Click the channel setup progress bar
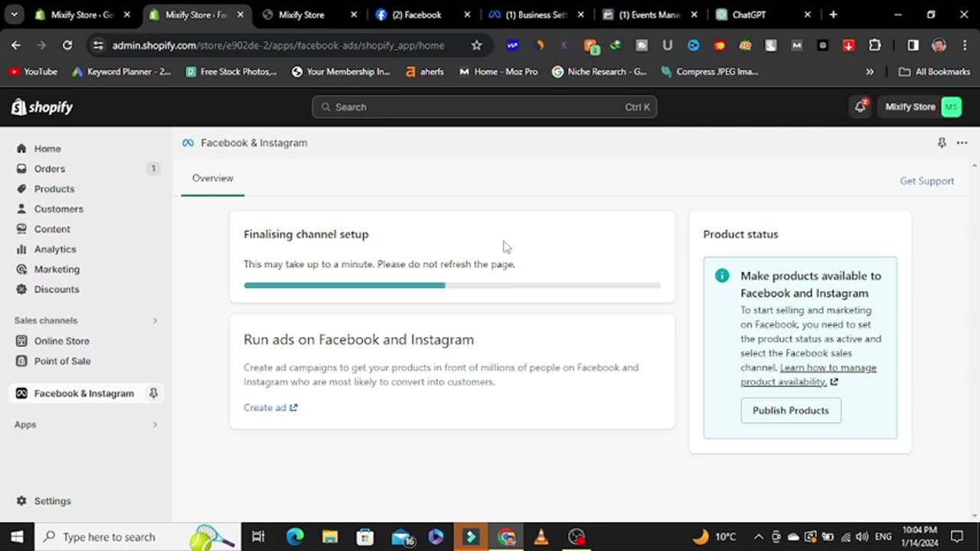Viewport: 980px width, 551px height. [452, 285]
